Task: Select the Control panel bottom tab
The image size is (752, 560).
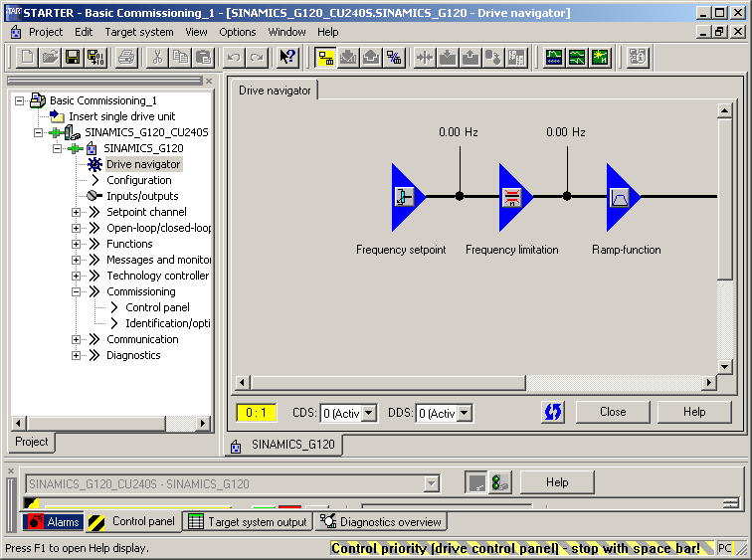Action: (134, 521)
